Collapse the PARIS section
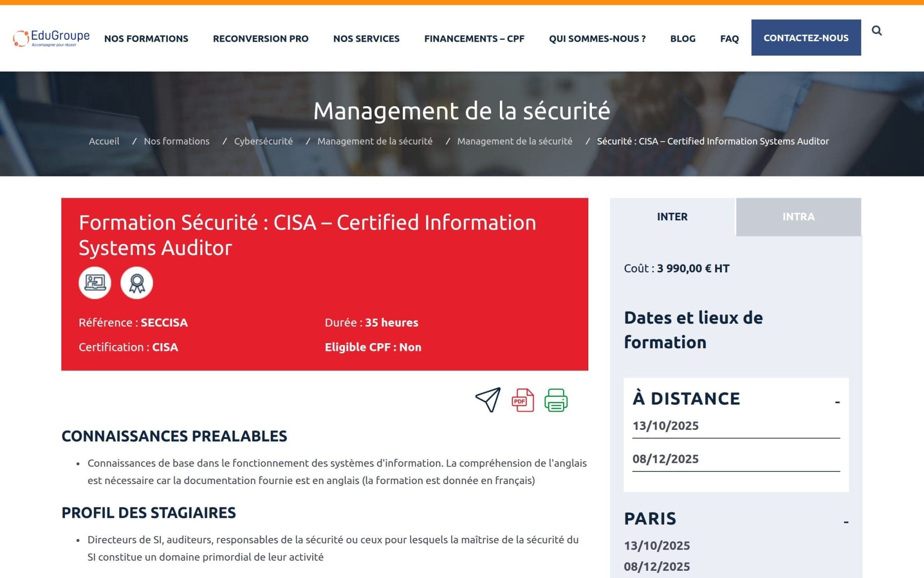 click(x=846, y=522)
